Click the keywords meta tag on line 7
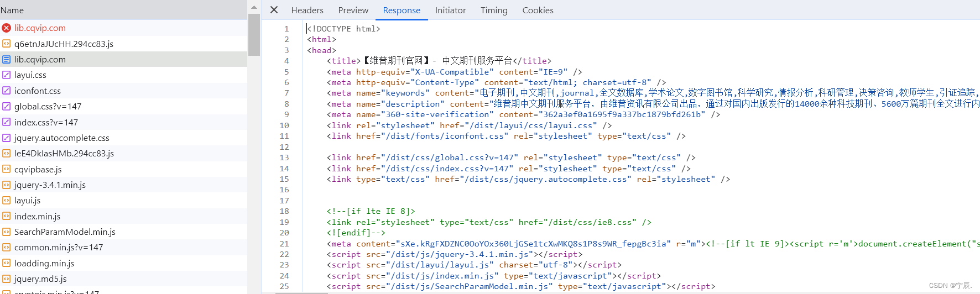The width and height of the screenshot is (980, 294). 653,93
